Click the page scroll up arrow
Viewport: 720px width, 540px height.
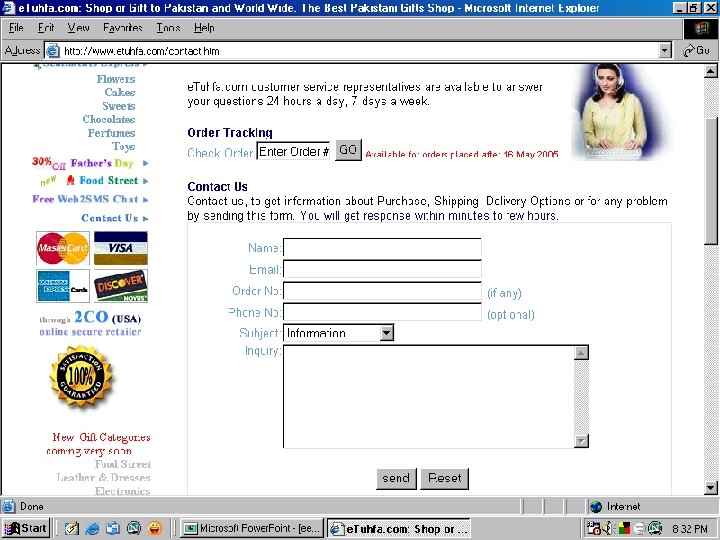pos(710,71)
